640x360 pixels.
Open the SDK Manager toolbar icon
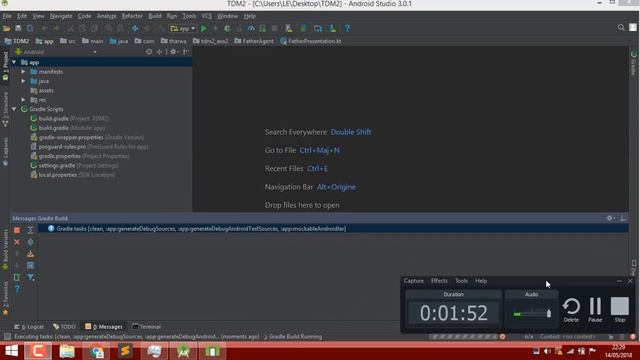333,28
